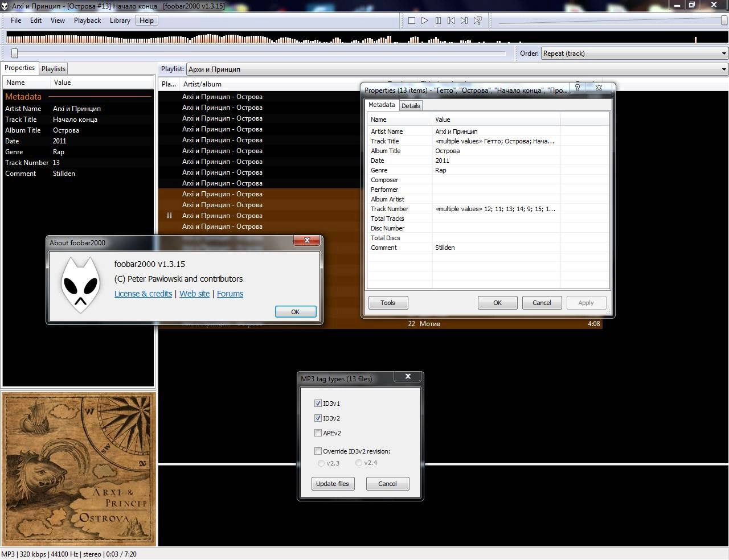The image size is (729, 560).
Task: Click Cancel in MP3 tag types dialog
Action: (x=387, y=484)
